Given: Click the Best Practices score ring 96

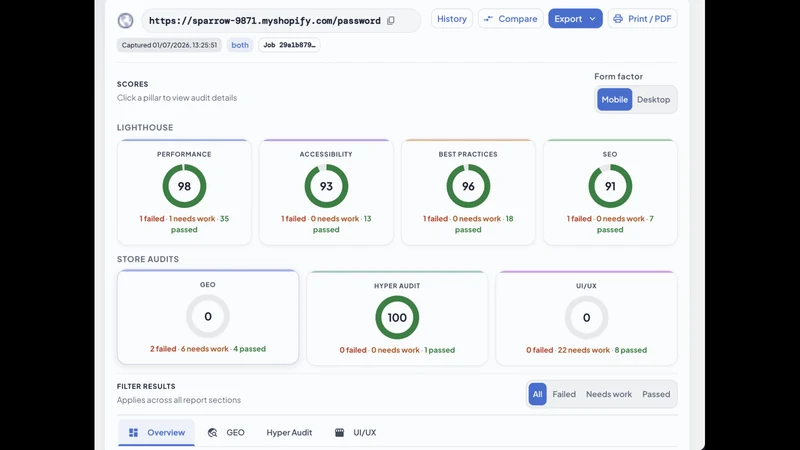Looking at the screenshot, I should (x=468, y=186).
